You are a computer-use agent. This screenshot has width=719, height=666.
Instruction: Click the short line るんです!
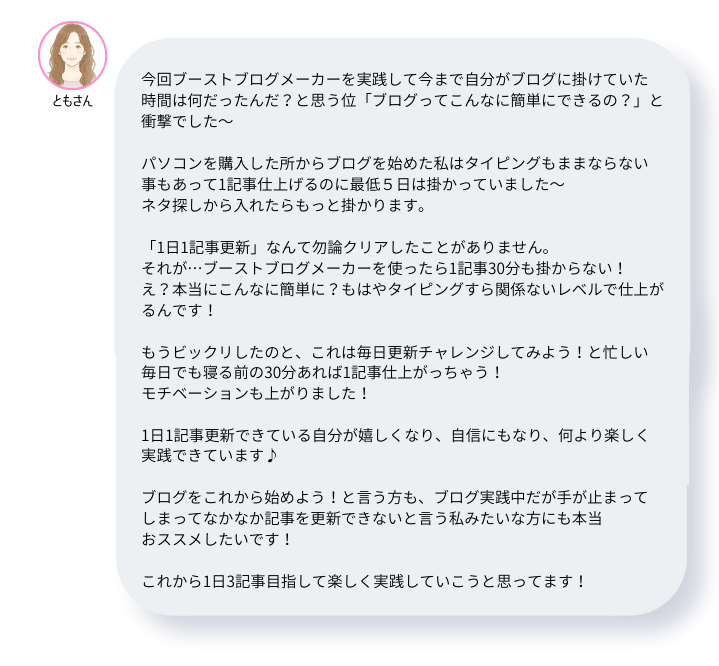pos(178,311)
